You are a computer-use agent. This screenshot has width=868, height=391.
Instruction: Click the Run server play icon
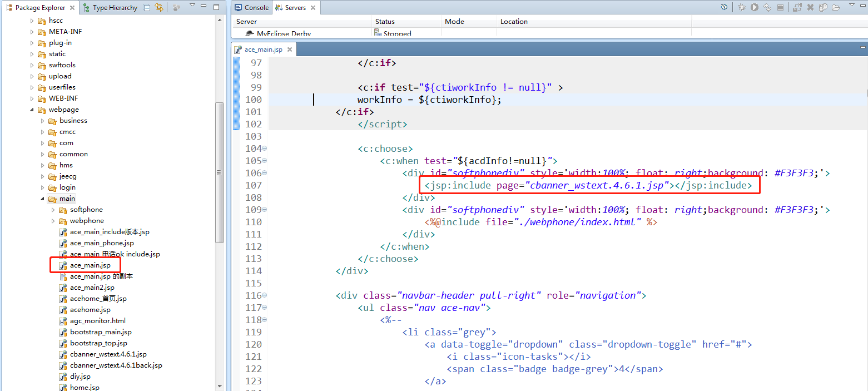coord(755,7)
